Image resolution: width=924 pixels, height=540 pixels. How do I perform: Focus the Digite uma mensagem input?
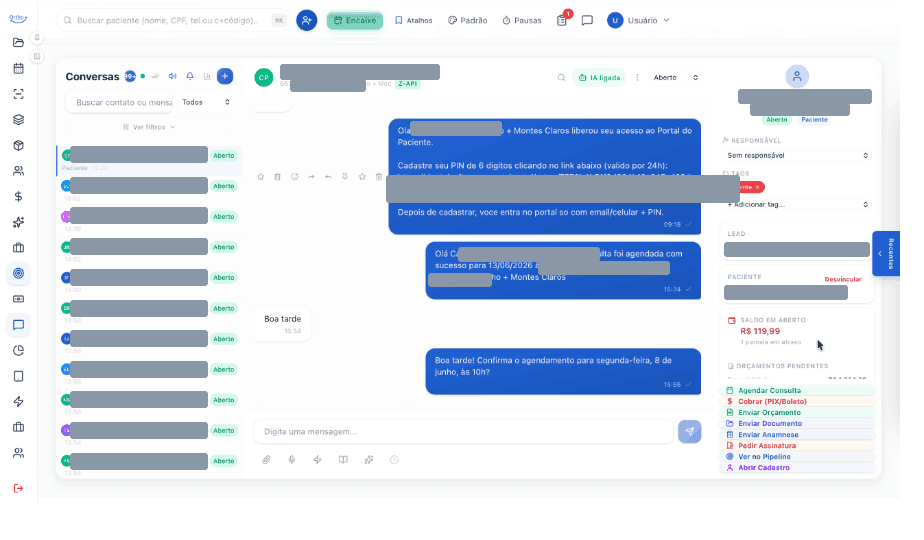point(464,432)
